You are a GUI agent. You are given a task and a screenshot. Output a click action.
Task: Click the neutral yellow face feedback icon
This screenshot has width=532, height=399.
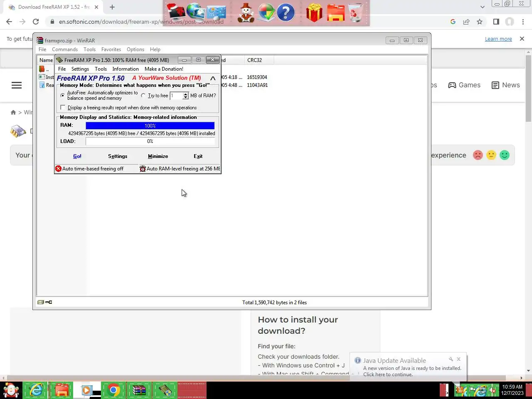(491, 155)
